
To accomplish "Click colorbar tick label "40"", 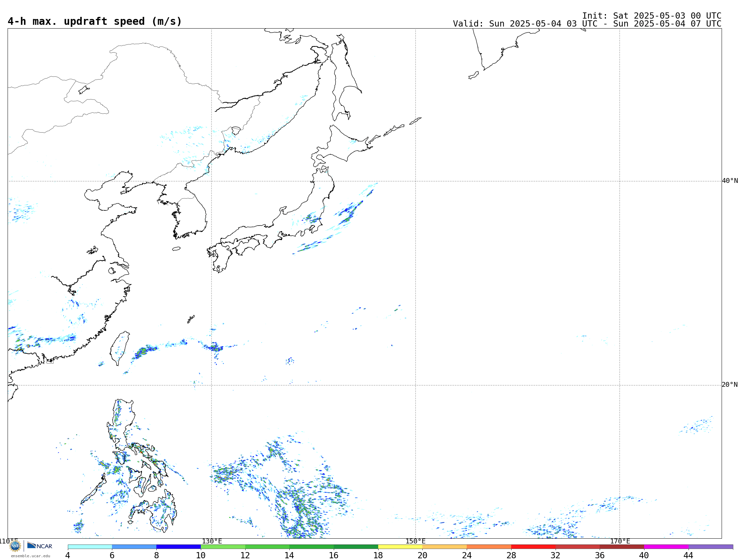I will point(644,555).
